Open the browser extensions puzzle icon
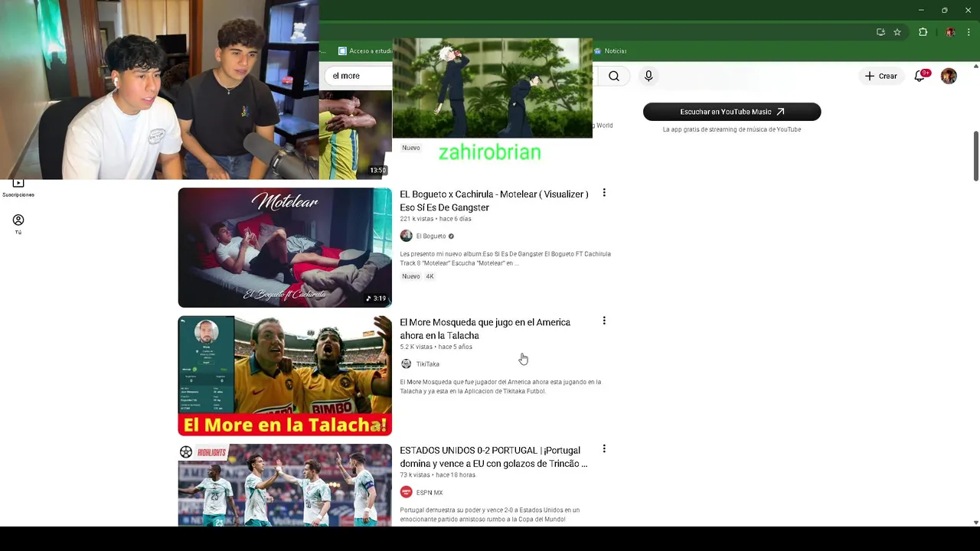 [x=923, y=32]
